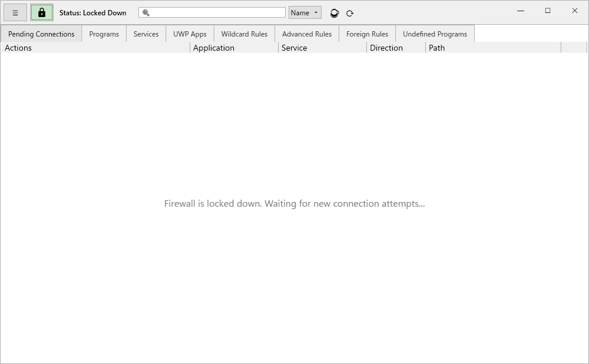Sort by the Actions column header

click(x=95, y=48)
